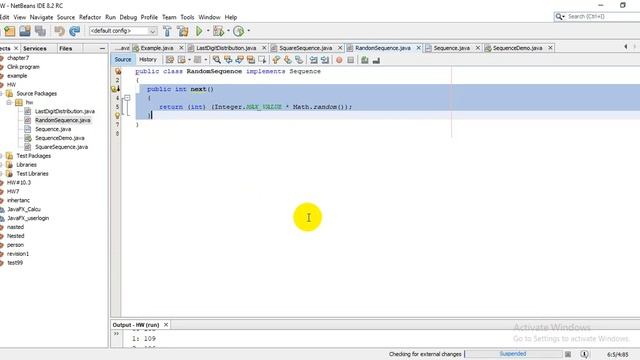Open the Debug menu

pos(128,17)
